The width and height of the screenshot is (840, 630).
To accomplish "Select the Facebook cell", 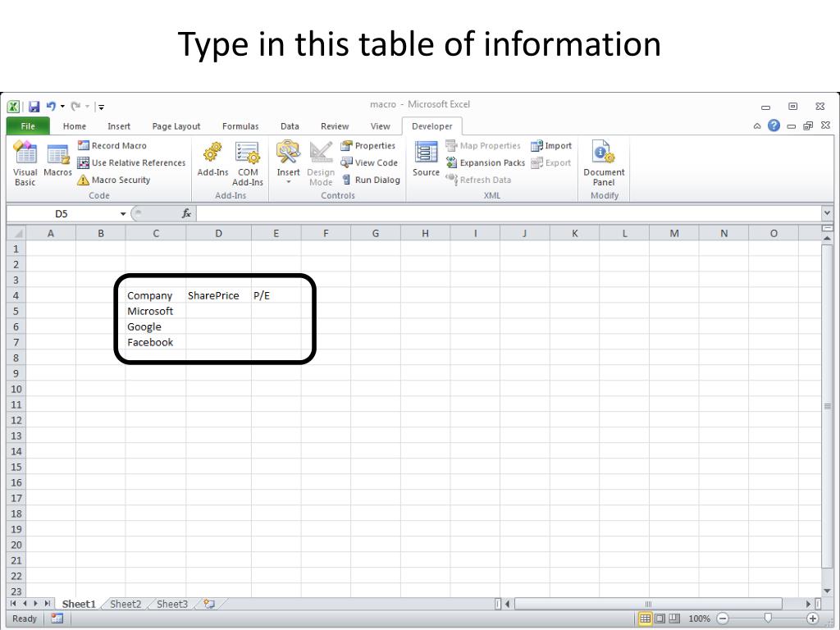I will click(156, 342).
